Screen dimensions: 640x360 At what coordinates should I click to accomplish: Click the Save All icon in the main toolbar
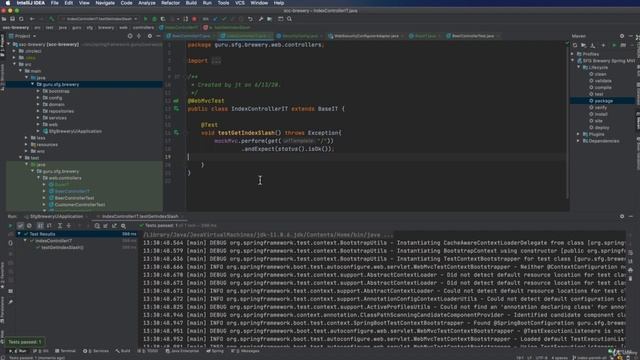(x=13, y=19)
